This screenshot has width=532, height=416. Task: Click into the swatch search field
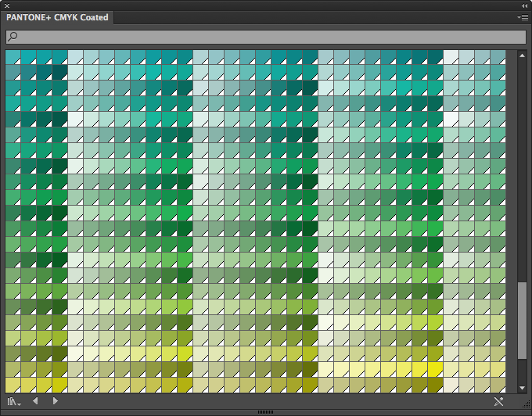pyautogui.click(x=266, y=37)
